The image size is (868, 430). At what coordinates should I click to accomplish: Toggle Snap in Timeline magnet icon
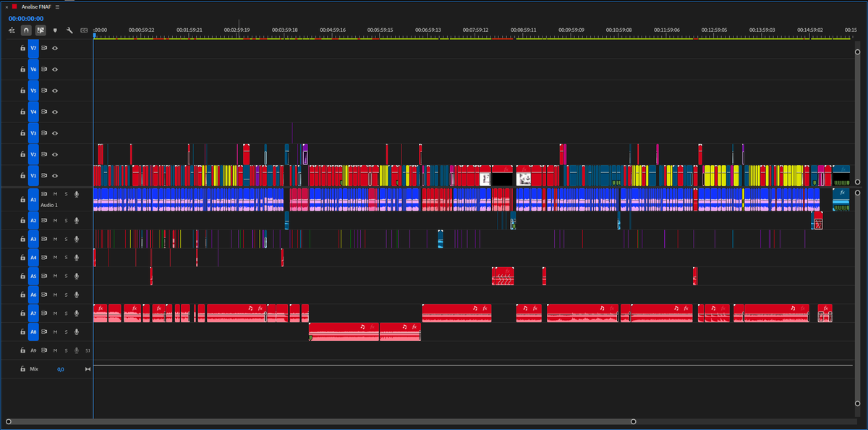click(26, 30)
